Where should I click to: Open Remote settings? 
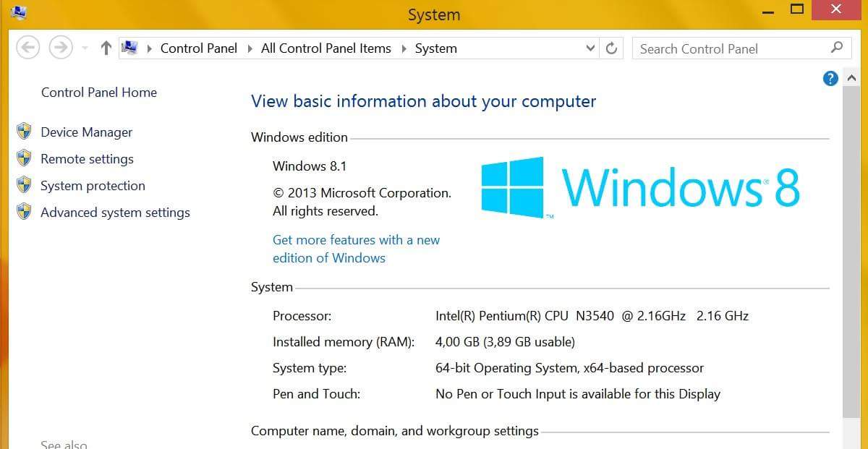pos(87,159)
